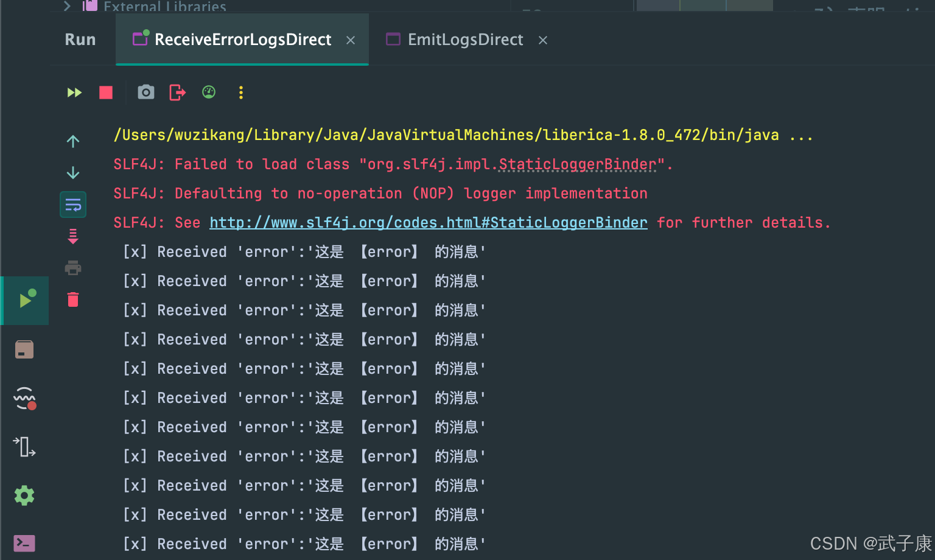Close the EmitLogsDirect tab
The height and width of the screenshot is (560, 935).
542,40
